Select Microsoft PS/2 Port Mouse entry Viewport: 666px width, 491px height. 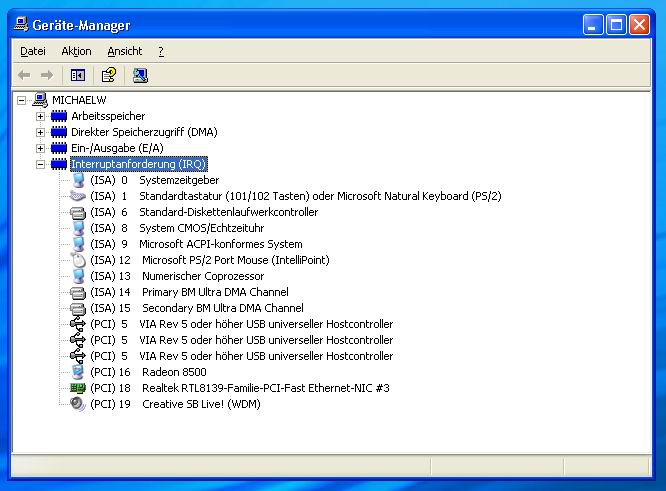(x=210, y=260)
